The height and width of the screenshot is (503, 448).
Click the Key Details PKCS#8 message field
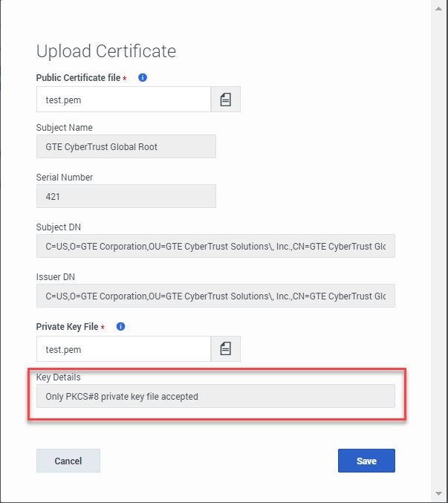[215, 396]
